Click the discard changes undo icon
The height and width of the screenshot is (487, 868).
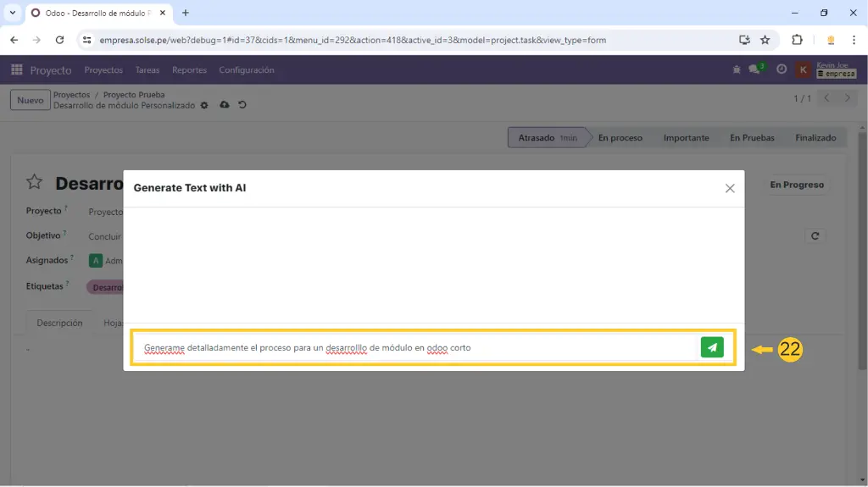(242, 105)
